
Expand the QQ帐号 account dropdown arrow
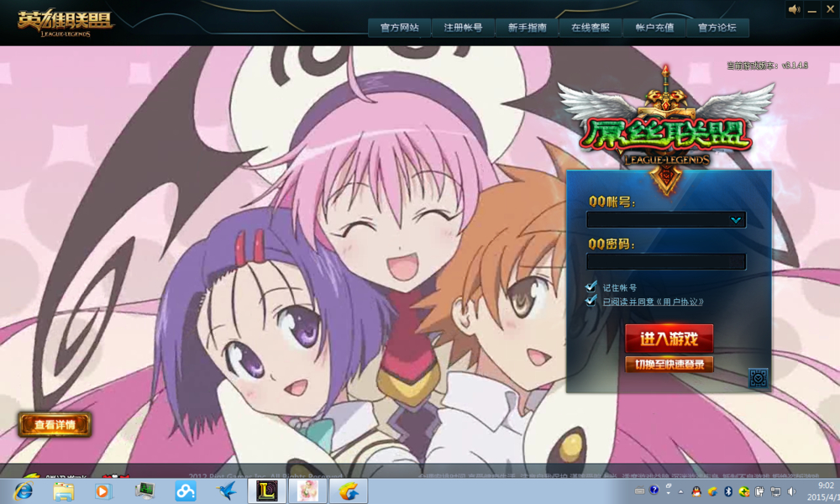click(x=736, y=219)
